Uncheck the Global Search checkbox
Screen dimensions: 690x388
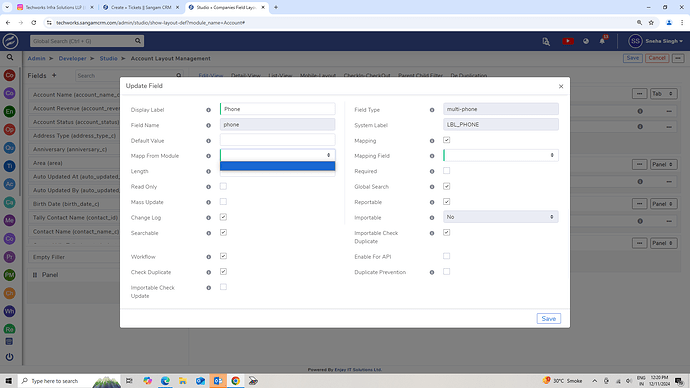point(447,186)
